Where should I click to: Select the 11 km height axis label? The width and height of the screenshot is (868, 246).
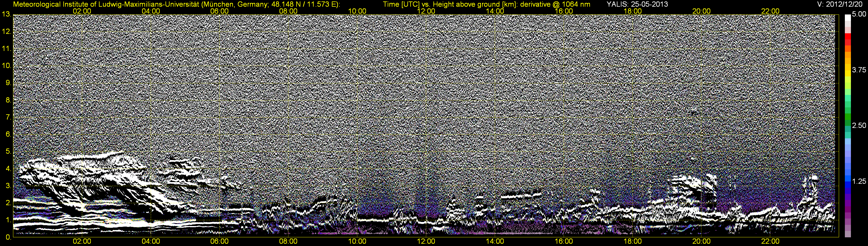(x=6, y=49)
